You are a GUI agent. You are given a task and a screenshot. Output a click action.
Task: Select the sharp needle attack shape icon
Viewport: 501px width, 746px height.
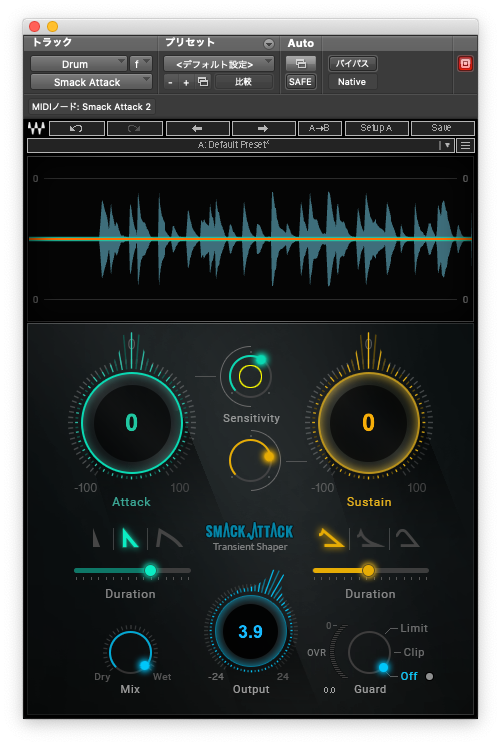(97, 539)
